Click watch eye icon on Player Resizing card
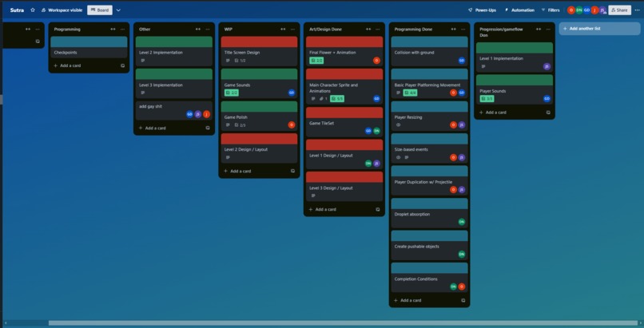The height and width of the screenshot is (328, 644). coord(398,125)
